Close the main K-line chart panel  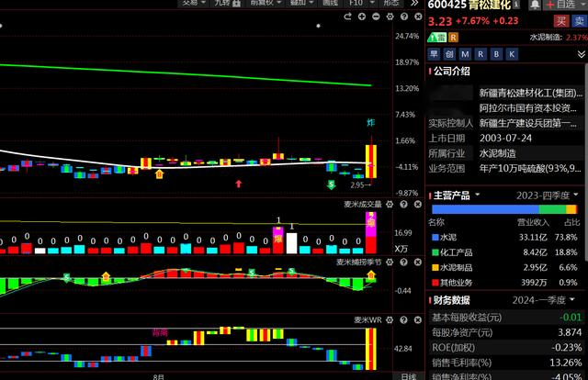tap(418, 17)
